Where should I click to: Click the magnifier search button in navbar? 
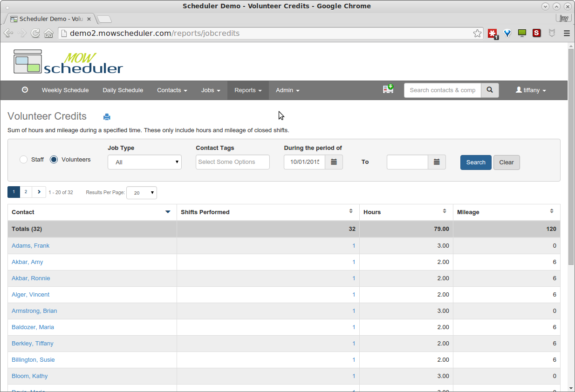click(490, 90)
